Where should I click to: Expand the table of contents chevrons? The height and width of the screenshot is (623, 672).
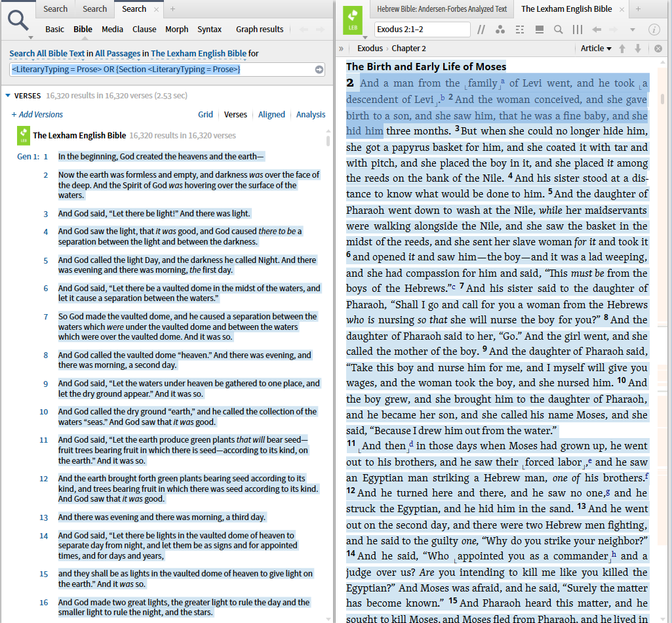point(341,49)
